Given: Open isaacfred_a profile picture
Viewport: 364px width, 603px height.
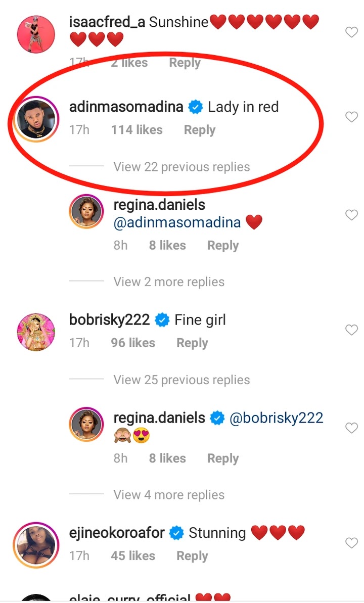Looking at the screenshot, I should pos(35,34).
